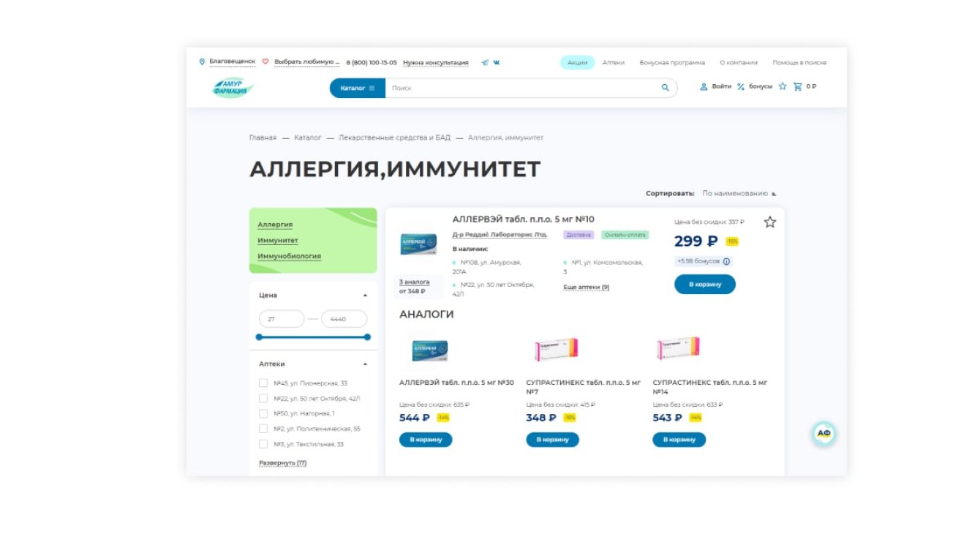
Task: Add АЛЛЕРВЭЙ №10 to cart for 299 ₽
Action: [x=705, y=285]
